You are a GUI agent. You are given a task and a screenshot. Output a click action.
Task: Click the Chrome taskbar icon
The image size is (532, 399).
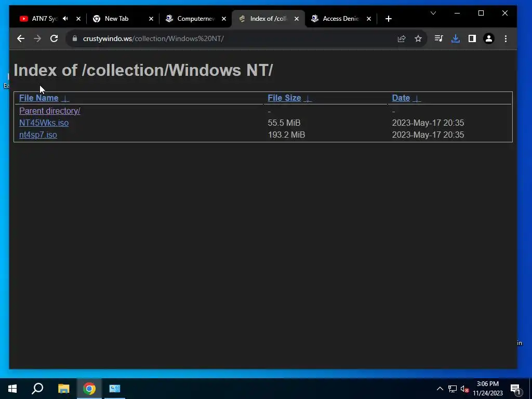click(x=89, y=389)
